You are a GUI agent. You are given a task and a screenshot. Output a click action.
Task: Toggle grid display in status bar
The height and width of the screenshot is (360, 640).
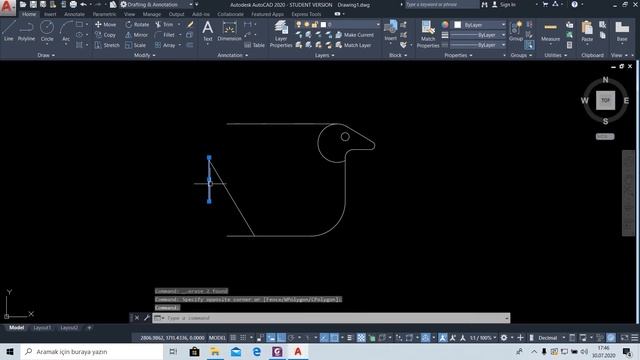[233, 338]
